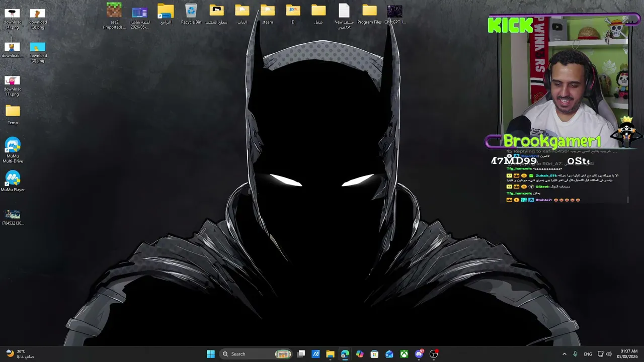
Task: Open the شغل folder
Action: [x=318, y=14]
